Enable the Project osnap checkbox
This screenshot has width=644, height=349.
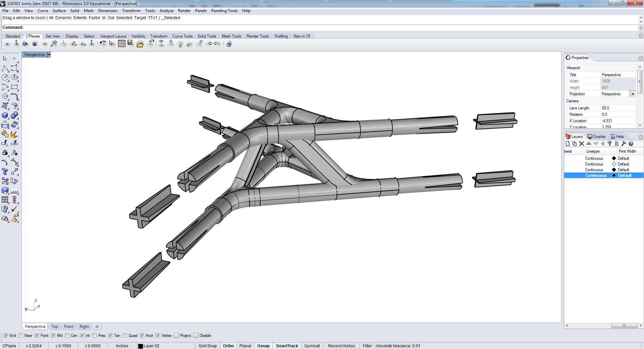tap(176, 336)
